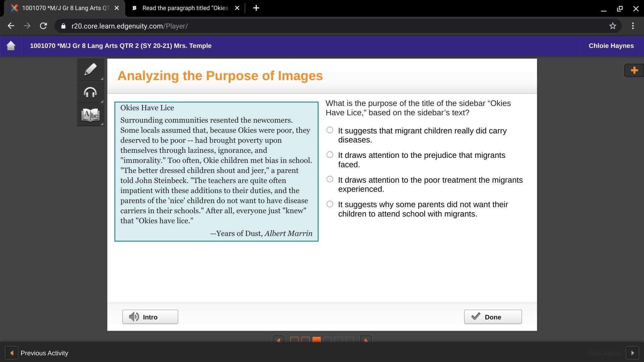
Task: Open the Abc glossary book tool
Action: click(x=90, y=115)
